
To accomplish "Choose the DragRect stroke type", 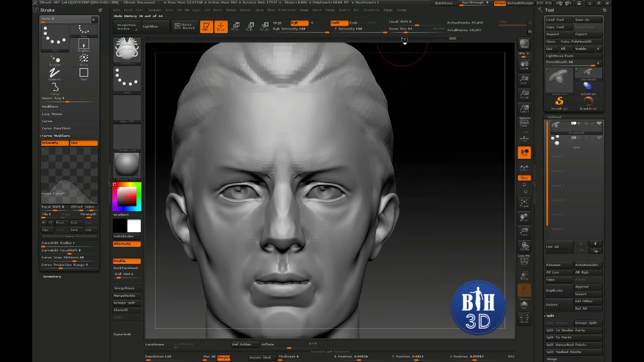I will (84, 46).
